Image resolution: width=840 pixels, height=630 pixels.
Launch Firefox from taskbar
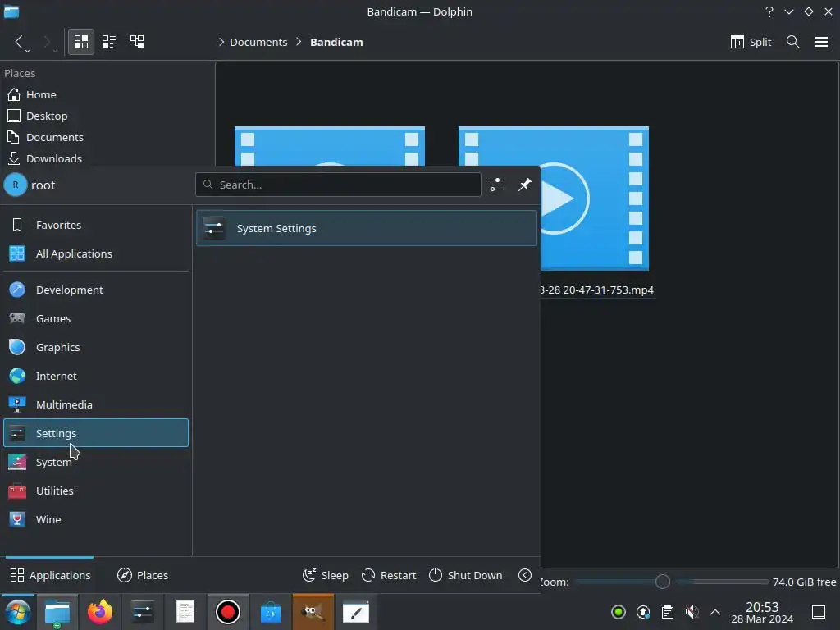pos(100,612)
